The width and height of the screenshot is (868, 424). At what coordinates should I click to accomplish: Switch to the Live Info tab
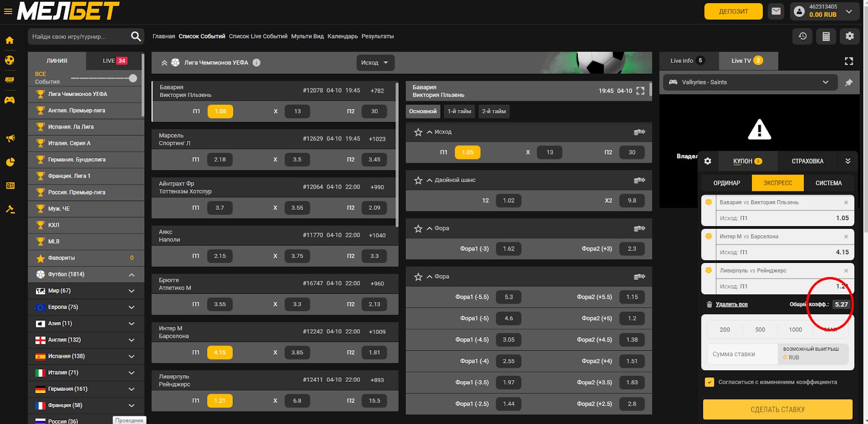point(687,61)
